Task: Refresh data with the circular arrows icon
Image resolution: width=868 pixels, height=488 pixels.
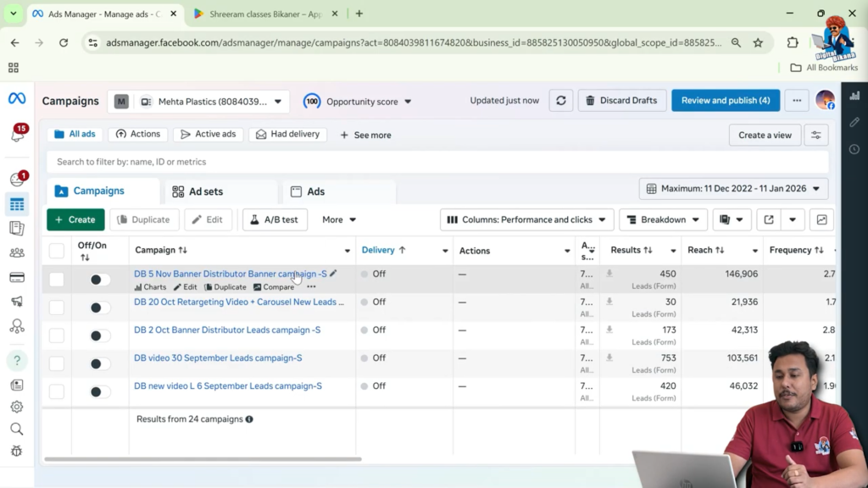Action: [x=561, y=100]
